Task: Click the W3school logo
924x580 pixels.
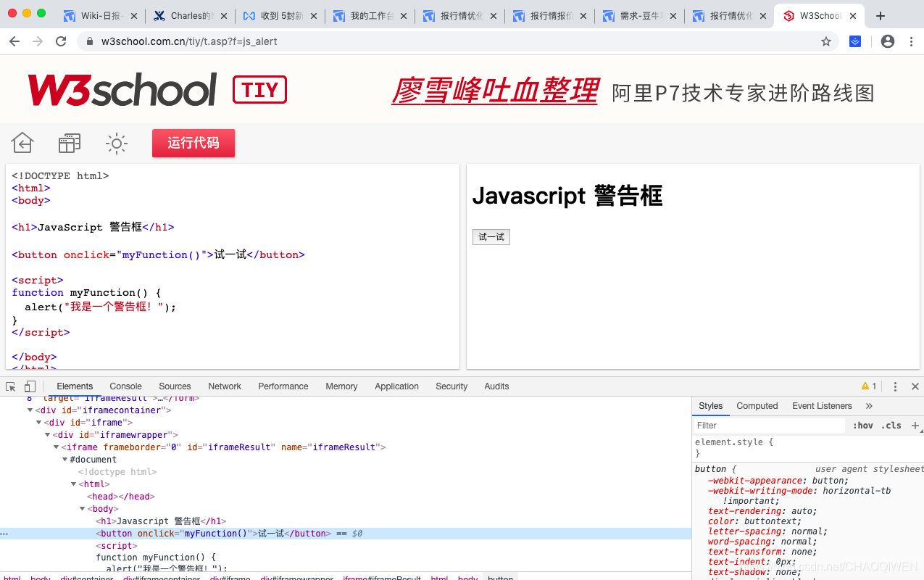Action: pyautogui.click(x=122, y=90)
